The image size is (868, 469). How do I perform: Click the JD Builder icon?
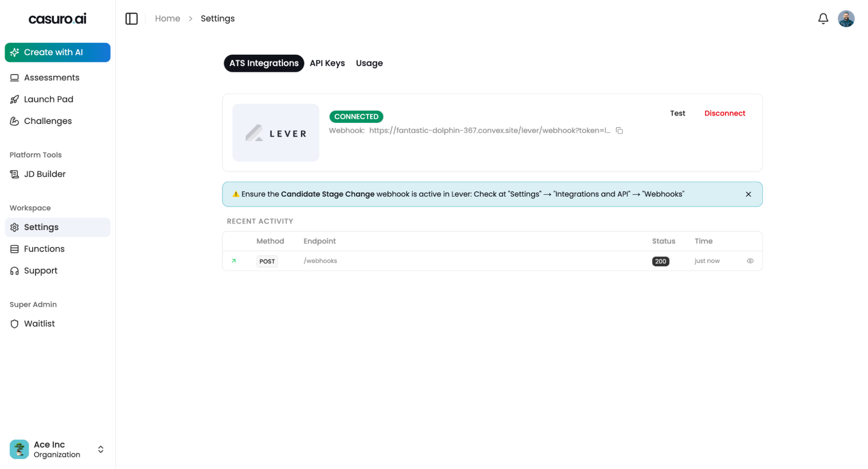tap(14, 174)
